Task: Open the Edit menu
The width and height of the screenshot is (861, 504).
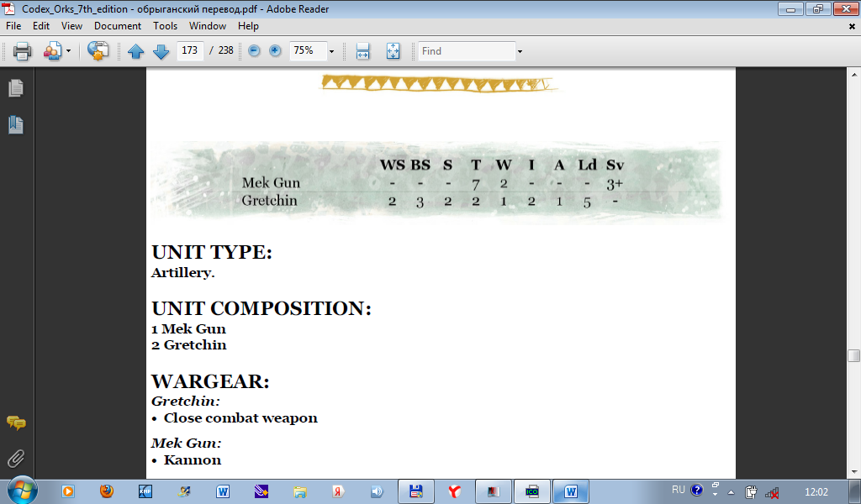Action: click(41, 26)
